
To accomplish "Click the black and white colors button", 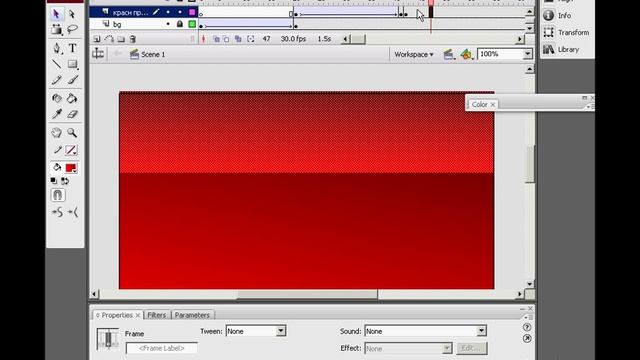I will click(x=54, y=181).
